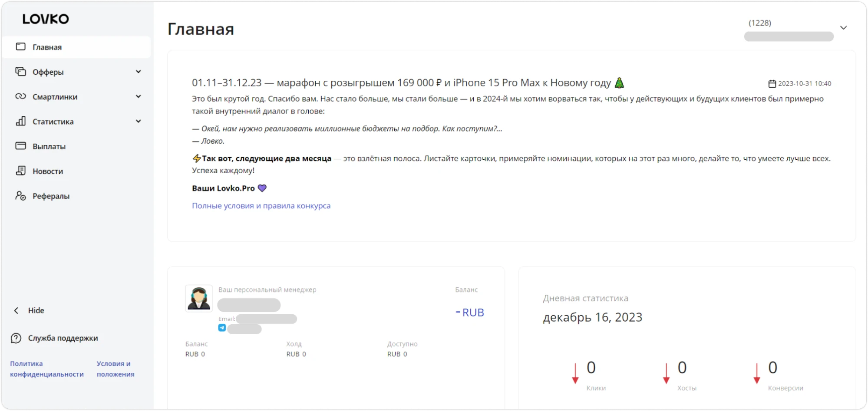
Task: Click the blurred manager email field
Action: (266, 319)
